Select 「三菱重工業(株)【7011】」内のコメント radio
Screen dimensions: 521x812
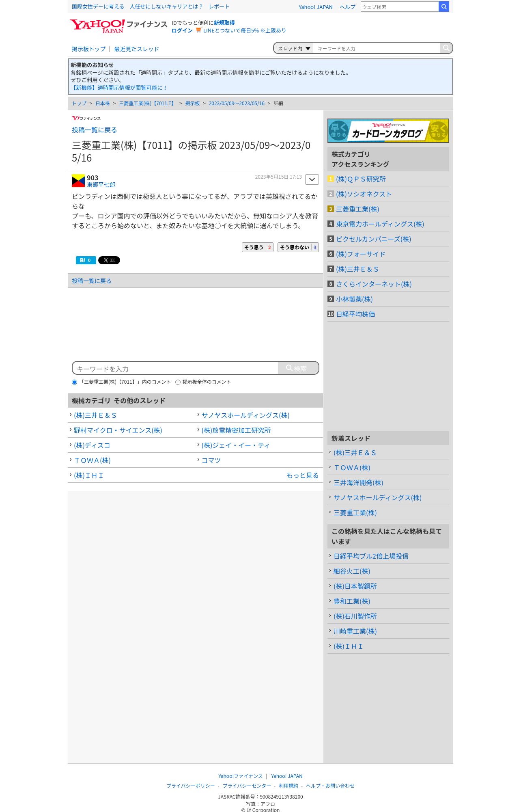pos(74,382)
